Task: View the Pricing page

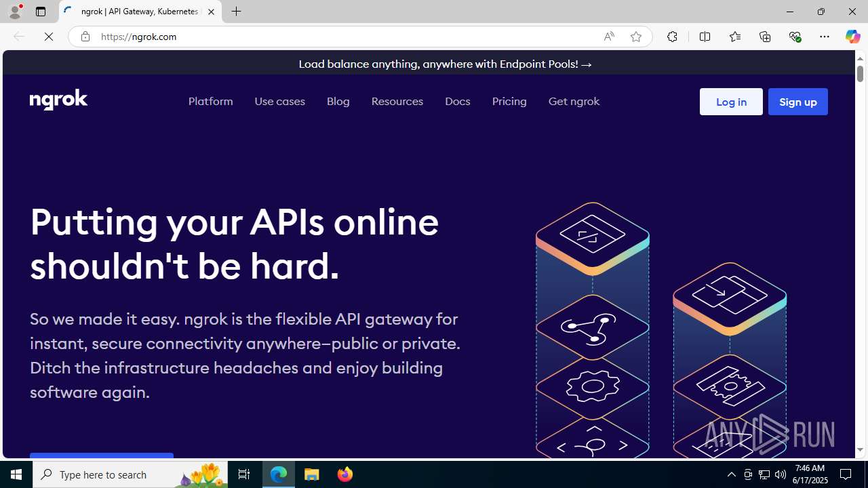Action: point(509,101)
